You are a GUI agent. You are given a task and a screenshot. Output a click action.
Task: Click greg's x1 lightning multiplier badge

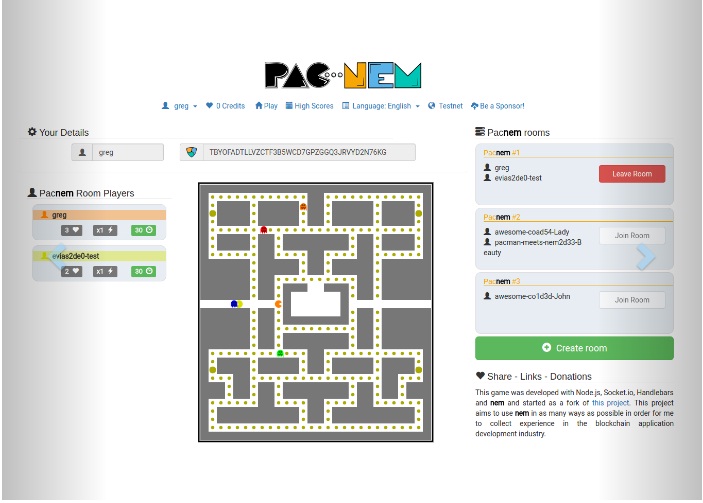pyautogui.click(x=105, y=230)
